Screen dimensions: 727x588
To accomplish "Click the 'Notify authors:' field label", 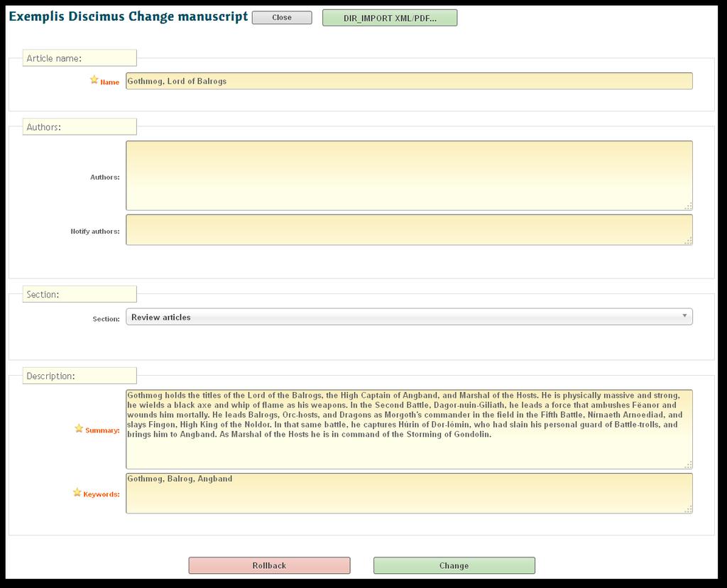I will tap(95, 232).
